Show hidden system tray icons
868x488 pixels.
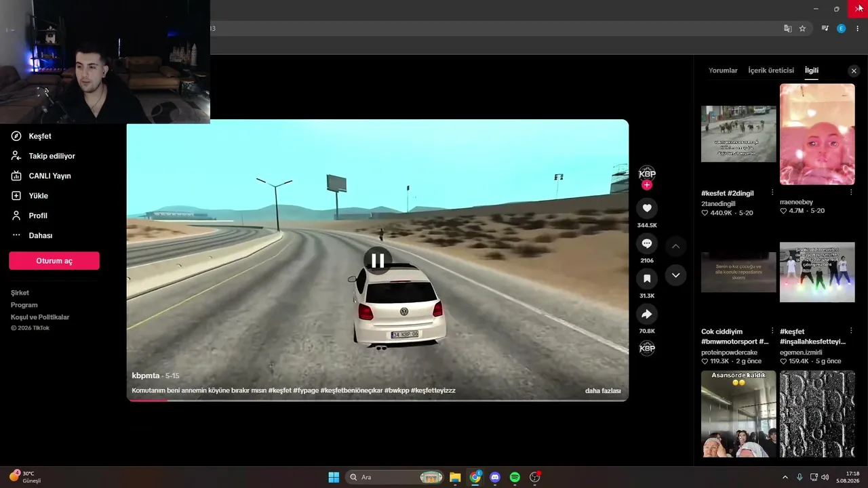785,477
